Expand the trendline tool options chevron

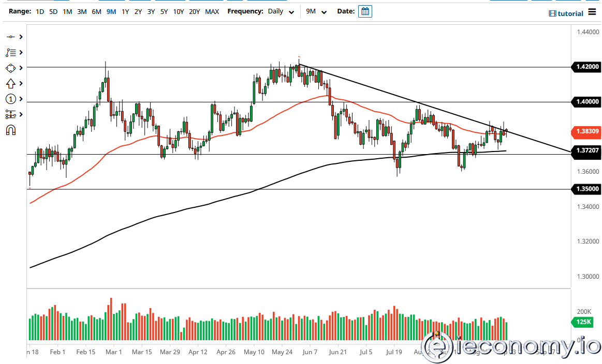pyautogui.click(x=21, y=37)
